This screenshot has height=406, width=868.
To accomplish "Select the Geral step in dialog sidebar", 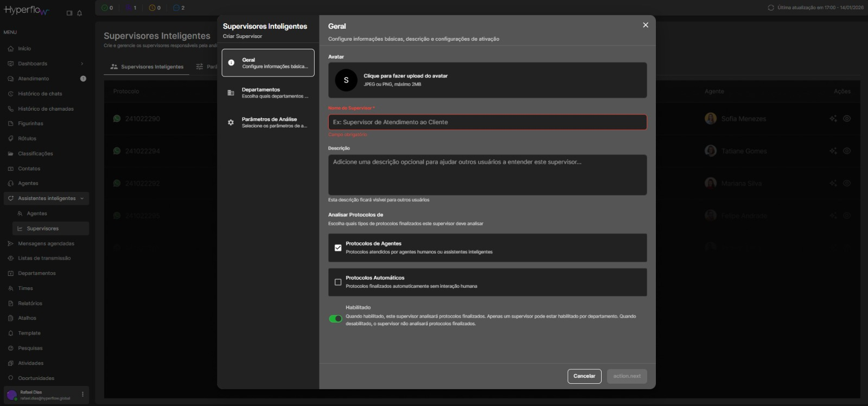I will click(x=268, y=63).
